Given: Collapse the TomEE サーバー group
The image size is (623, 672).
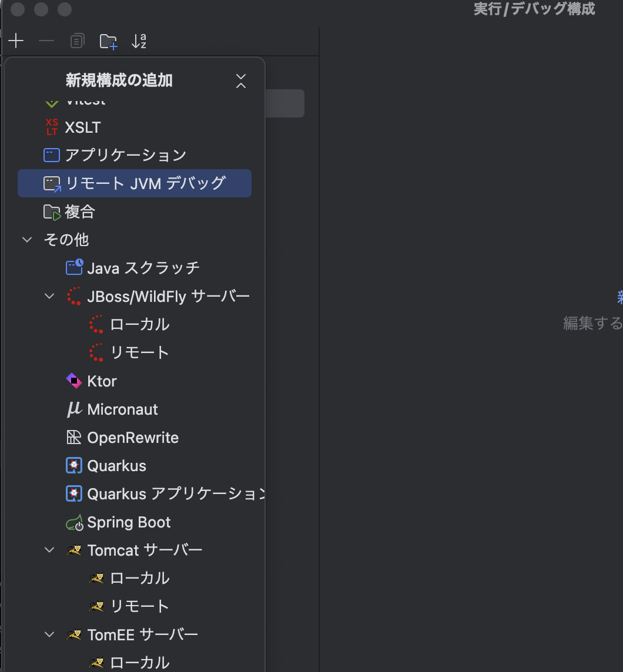Looking at the screenshot, I should tap(49, 634).
